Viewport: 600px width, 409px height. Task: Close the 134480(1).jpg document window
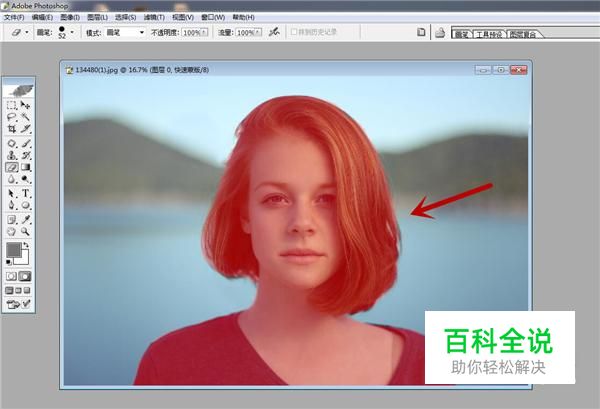click(519, 70)
